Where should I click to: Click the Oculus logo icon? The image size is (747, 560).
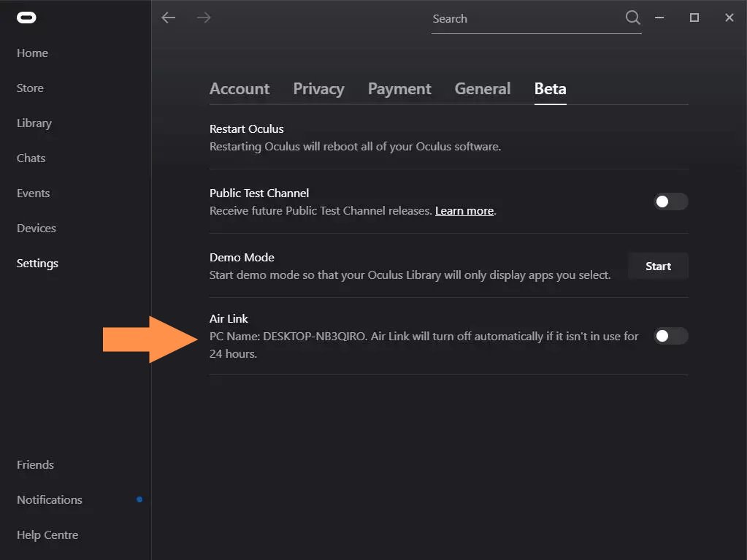[x=26, y=18]
